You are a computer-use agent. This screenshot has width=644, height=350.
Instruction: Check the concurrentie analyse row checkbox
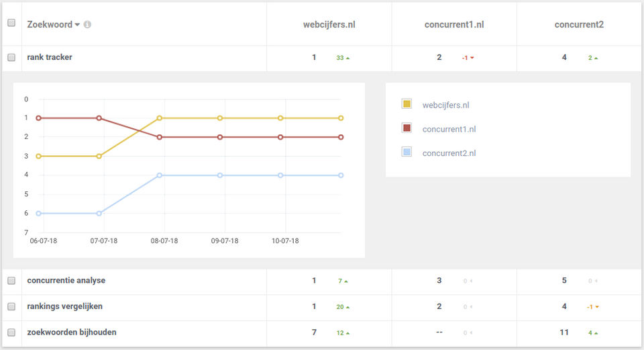click(x=11, y=281)
